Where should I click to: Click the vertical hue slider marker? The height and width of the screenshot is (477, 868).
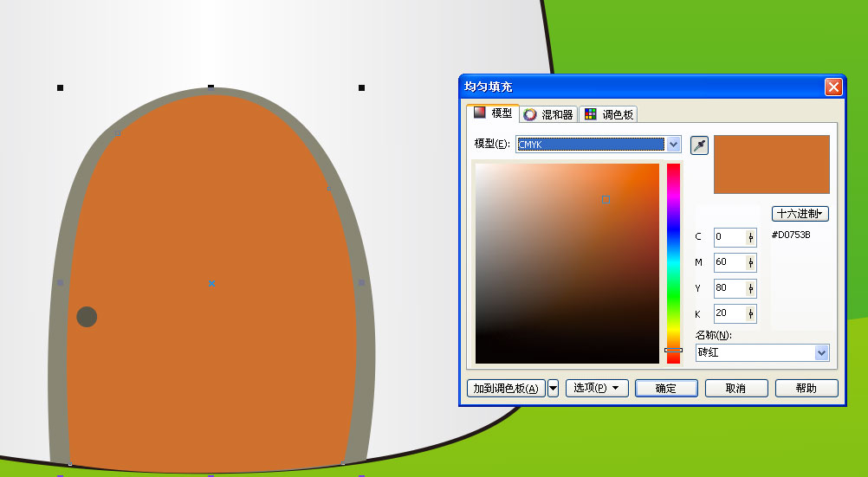673,350
